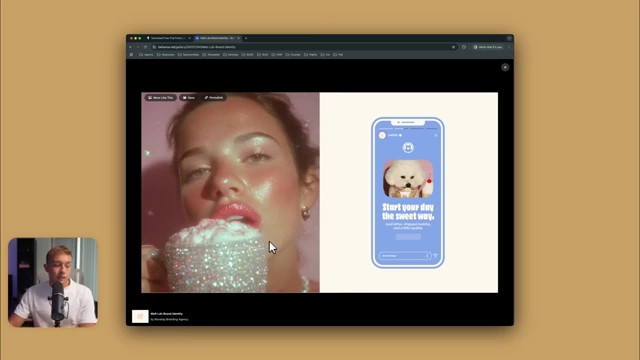Open the apps grid in bookmarks bar
Viewport: 640px width, 360px height.
tap(131, 54)
